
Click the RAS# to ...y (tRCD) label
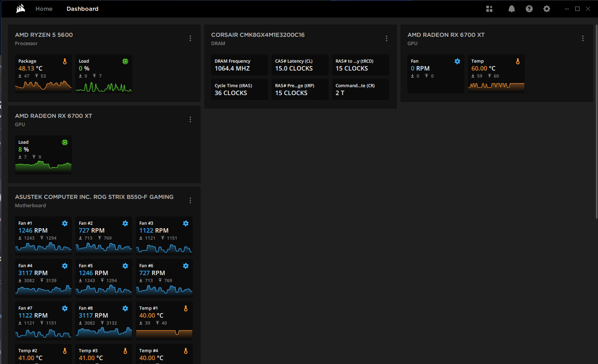tap(354, 61)
